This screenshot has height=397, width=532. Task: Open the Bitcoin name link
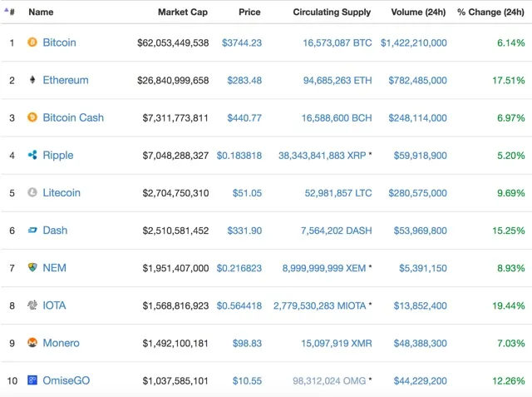[x=59, y=42]
